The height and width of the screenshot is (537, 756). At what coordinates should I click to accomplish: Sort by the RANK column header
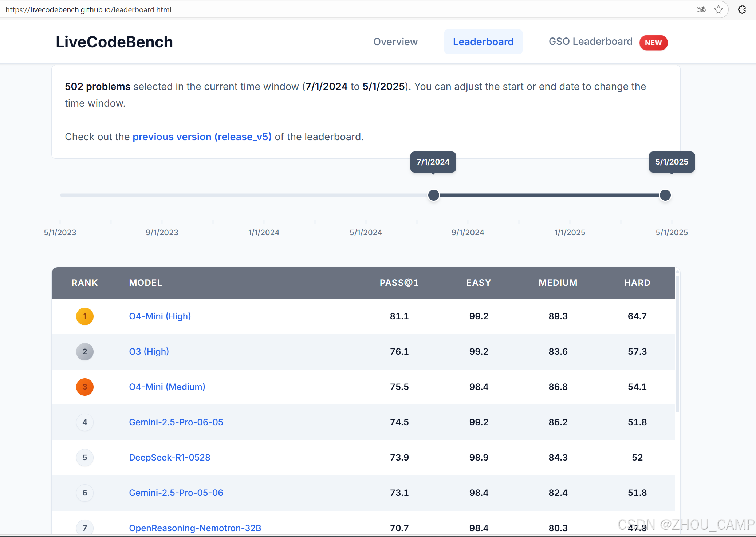coord(84,283)
